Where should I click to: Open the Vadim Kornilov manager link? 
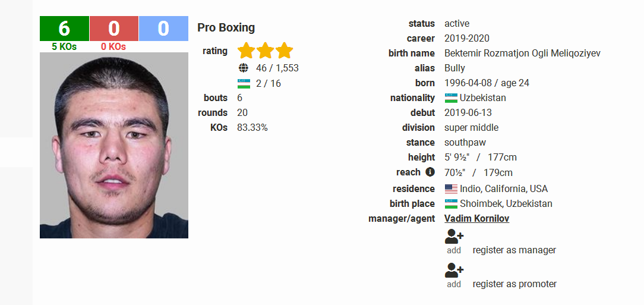coord(477,219)
